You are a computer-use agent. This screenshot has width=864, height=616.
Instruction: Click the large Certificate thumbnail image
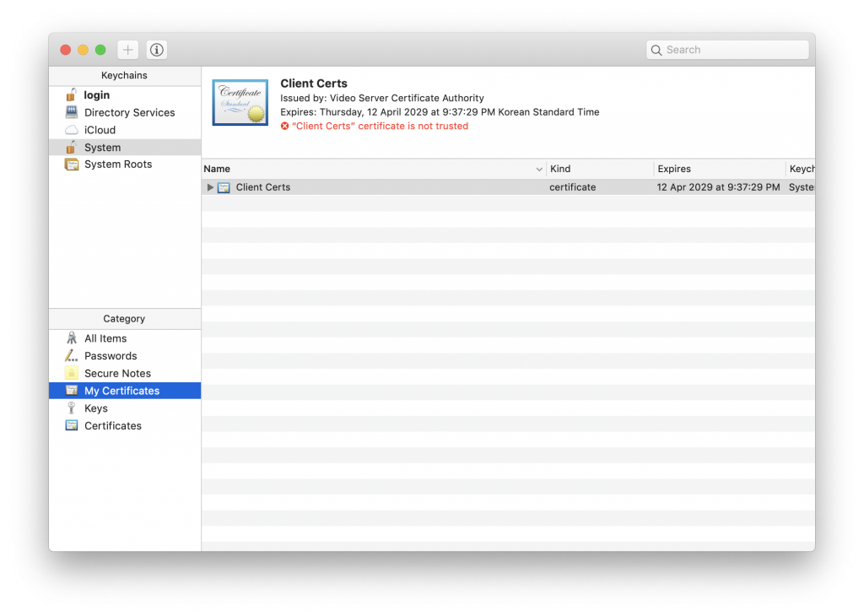point(240,102)
